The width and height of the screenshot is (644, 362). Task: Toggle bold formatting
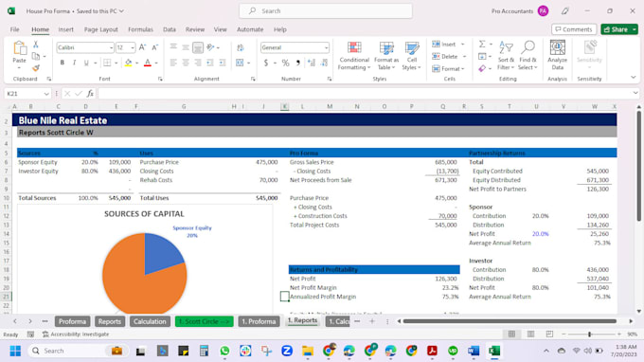coord(62,63)
